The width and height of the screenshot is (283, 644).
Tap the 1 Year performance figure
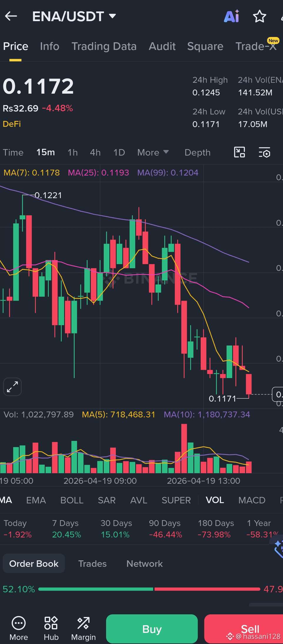[x=262, y=535]
